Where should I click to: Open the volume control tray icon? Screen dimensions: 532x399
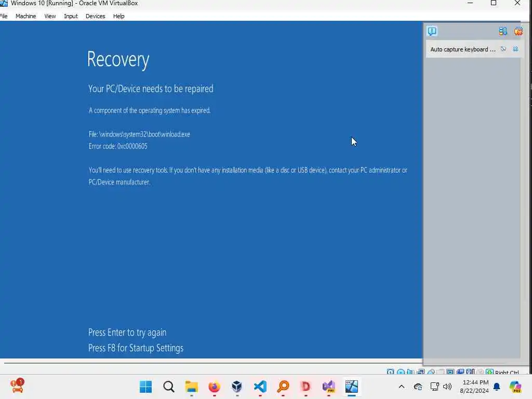pyautogui.click(x=447, y=387)
